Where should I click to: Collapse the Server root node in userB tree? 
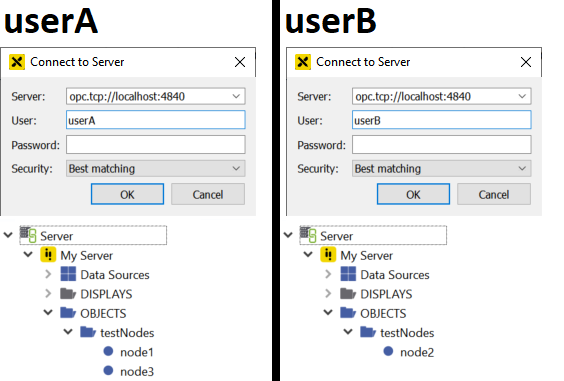pos(288,235)
